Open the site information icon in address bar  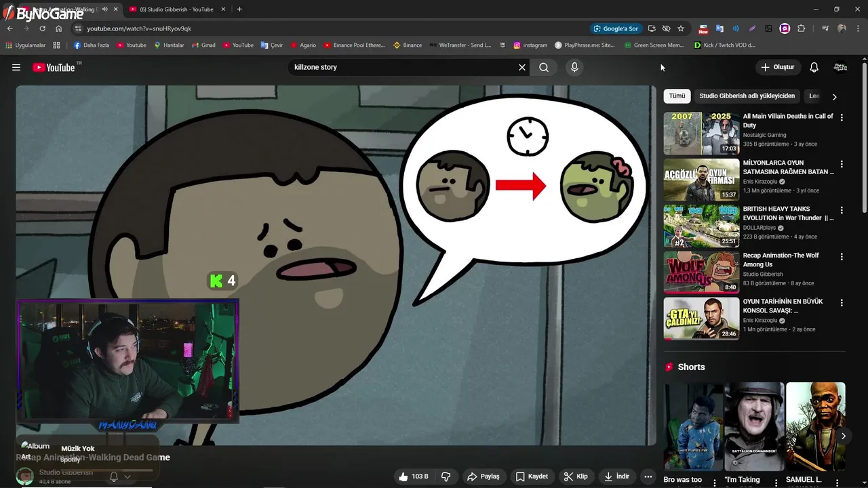78,28
